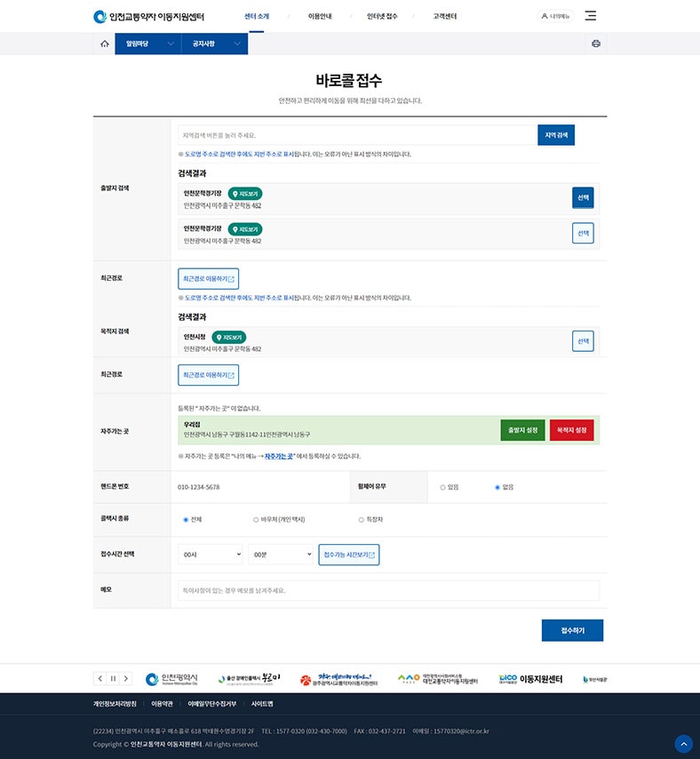Click the print page icon

click(x=596, y=44)
